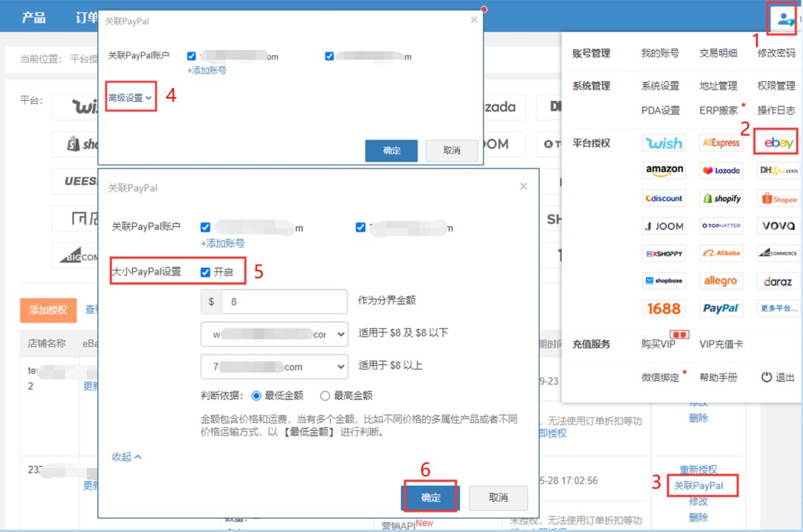Image resolution: width=803 pixels, height=532 pixels.
Task: Select the Wish logo under 平台授权
Action: pos(663,143)
